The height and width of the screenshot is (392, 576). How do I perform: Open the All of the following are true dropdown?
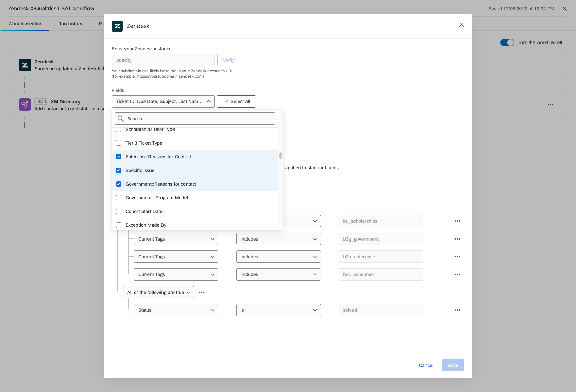158,292
